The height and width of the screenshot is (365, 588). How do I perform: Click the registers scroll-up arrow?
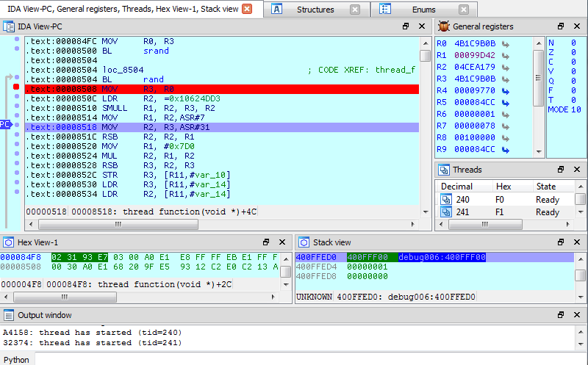point(539,43)
